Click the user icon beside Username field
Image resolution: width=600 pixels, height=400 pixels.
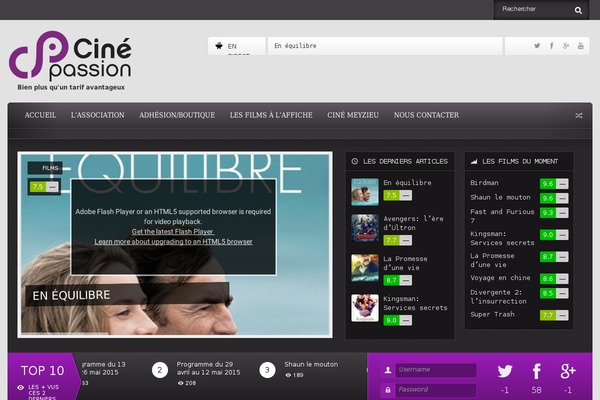click(388, 370)
